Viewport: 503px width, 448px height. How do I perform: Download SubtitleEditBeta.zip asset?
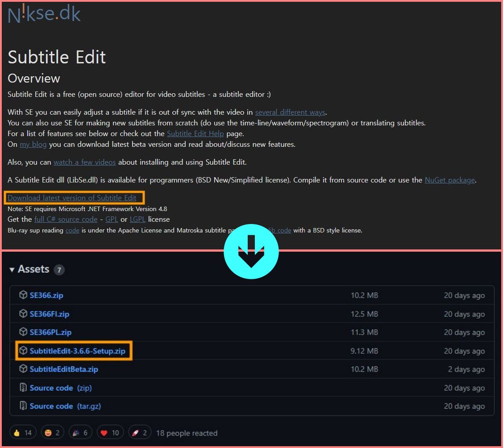pyautogui.click(x=64, y=369)
